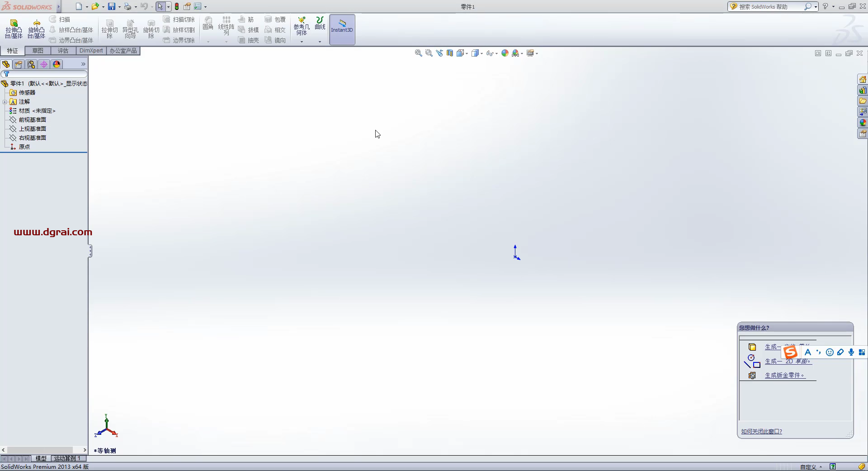Click the Section View icon
Screen dimensions: 868x471
450,53
